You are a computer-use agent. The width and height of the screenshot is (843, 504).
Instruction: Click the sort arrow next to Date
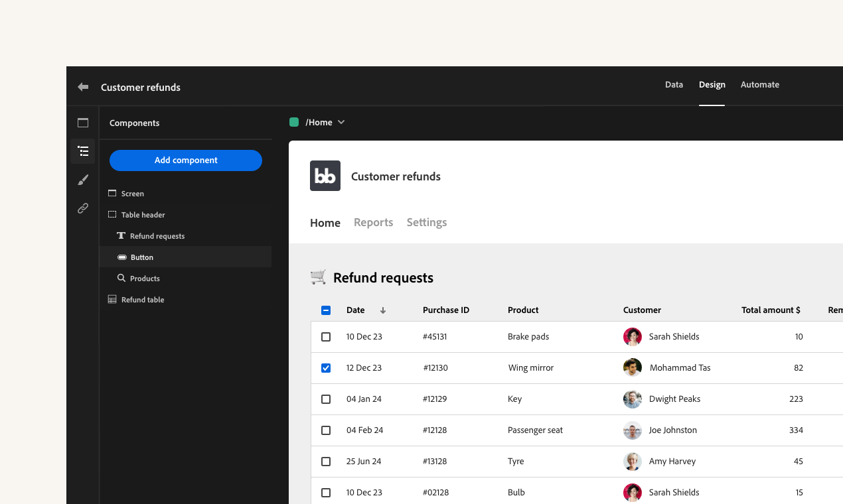pos(383,310)
